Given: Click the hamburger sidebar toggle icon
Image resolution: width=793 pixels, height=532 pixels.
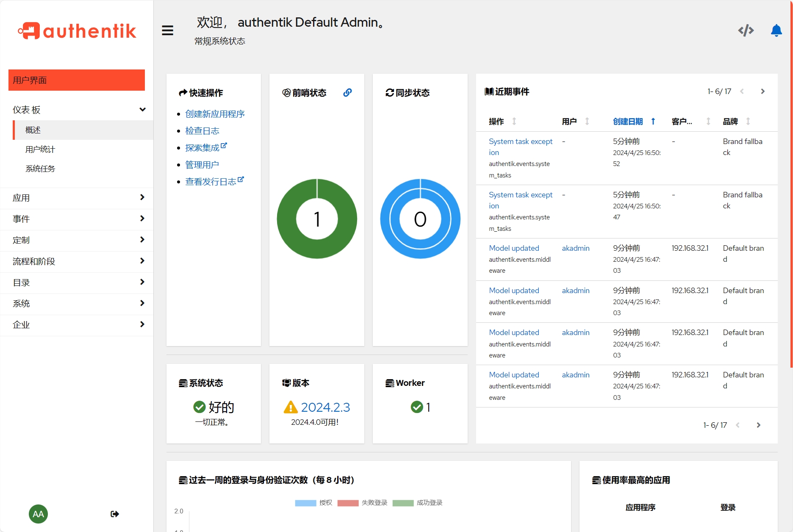Looking at the screenshot, I should click(x=167, y=30).
